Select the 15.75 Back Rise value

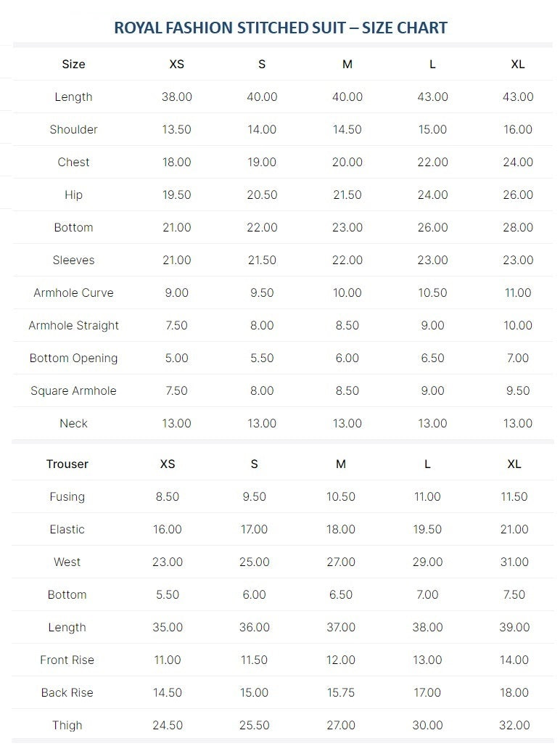(x=341, y=693)
